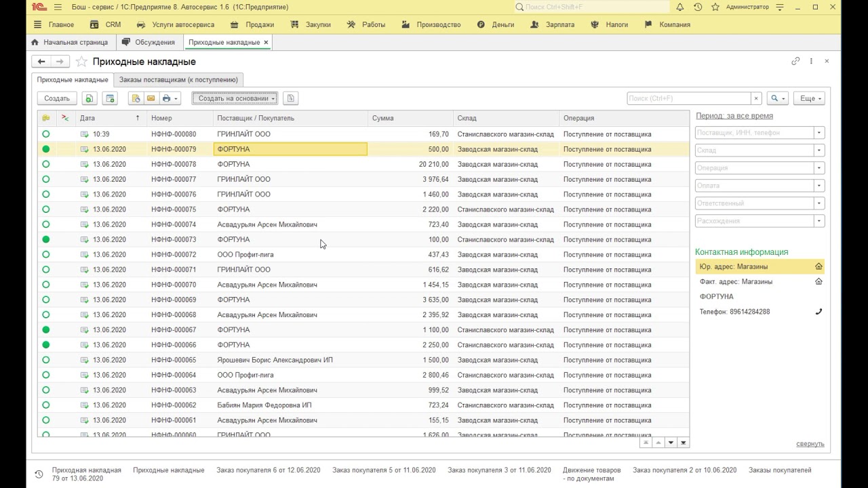The width and height of the screenshot is (868, 488).
Task: Go back with the left arrow button
Action: [x=41, y=62]
